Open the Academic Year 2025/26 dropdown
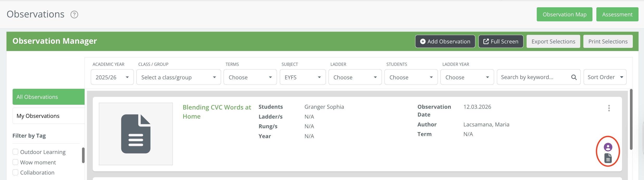The height and width of the screenshot is (180, 644). 112,77
